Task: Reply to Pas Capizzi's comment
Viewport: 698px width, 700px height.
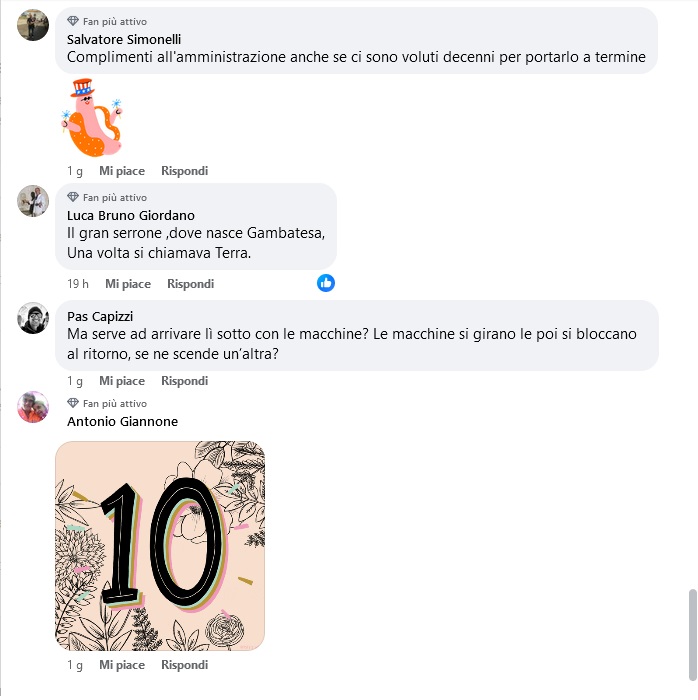Action: 184,381
